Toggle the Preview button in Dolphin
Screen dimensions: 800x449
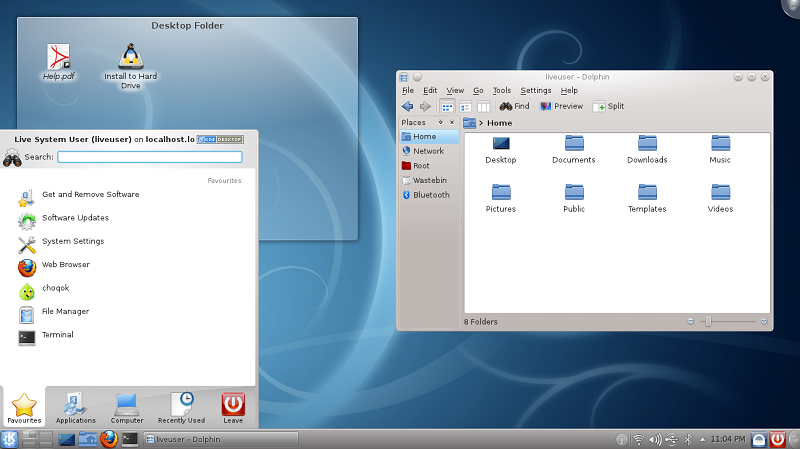561,106
